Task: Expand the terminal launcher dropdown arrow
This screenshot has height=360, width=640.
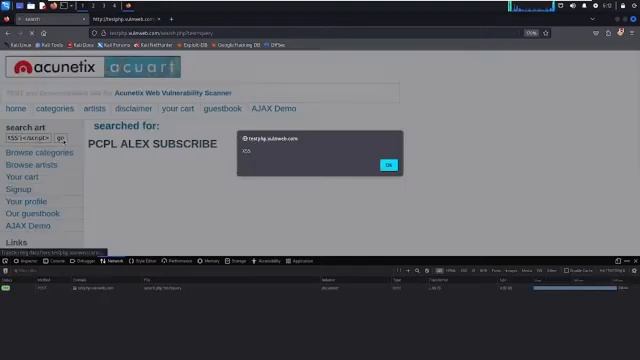Action: [71, 6]
